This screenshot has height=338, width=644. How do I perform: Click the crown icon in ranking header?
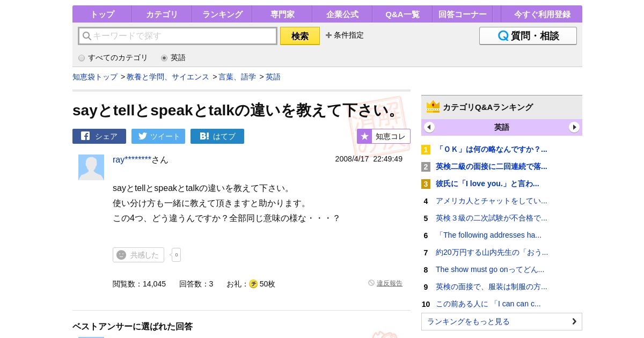tap(433, 107)
